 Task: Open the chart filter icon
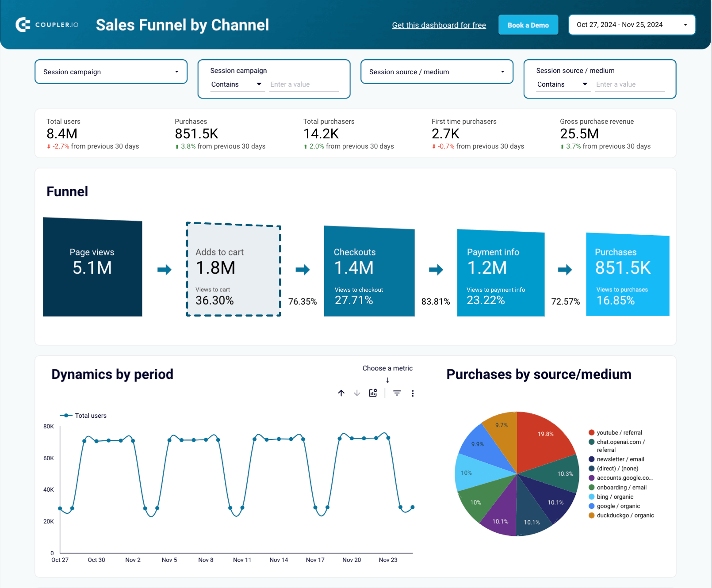tap(397, 393)
